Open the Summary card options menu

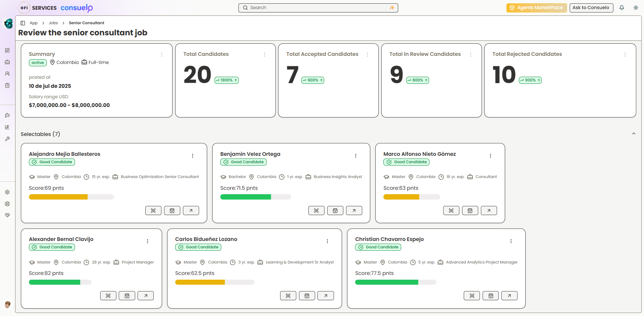coord(161,55)
